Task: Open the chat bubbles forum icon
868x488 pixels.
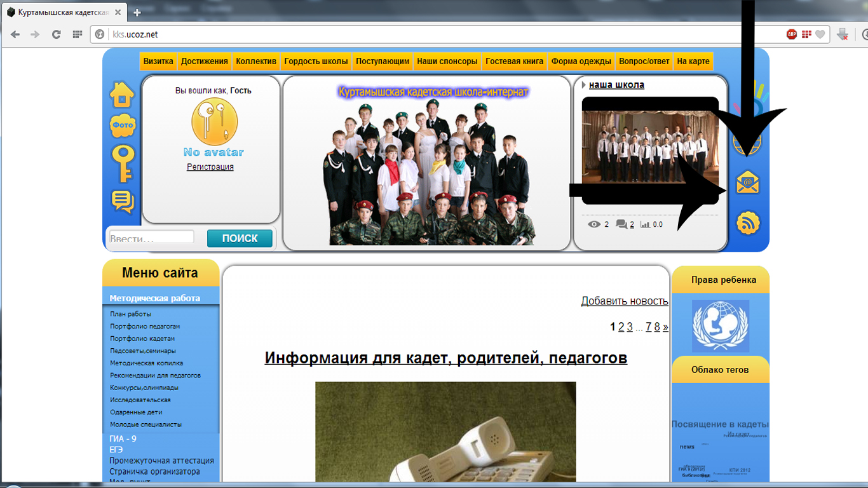Action: point(123,201)
